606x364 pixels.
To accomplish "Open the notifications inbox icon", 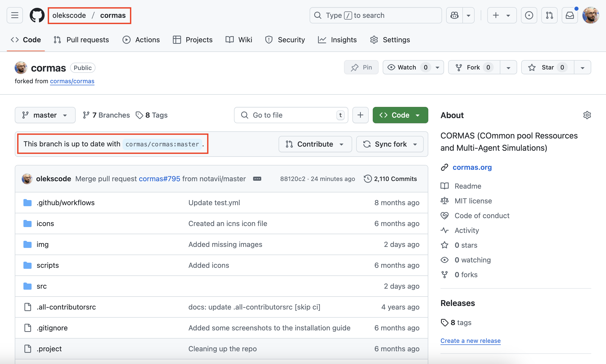I will [x=570, y=15].
